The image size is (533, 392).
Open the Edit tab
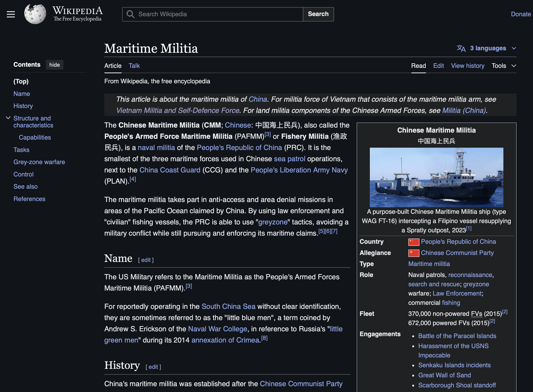pyautogui.click(x=438, y=66)
